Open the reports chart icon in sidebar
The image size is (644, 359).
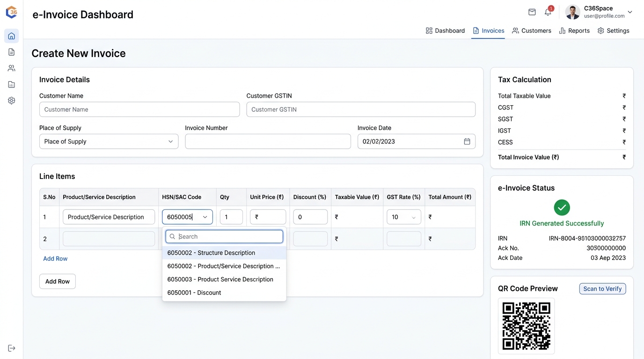(x=12, y=85)
